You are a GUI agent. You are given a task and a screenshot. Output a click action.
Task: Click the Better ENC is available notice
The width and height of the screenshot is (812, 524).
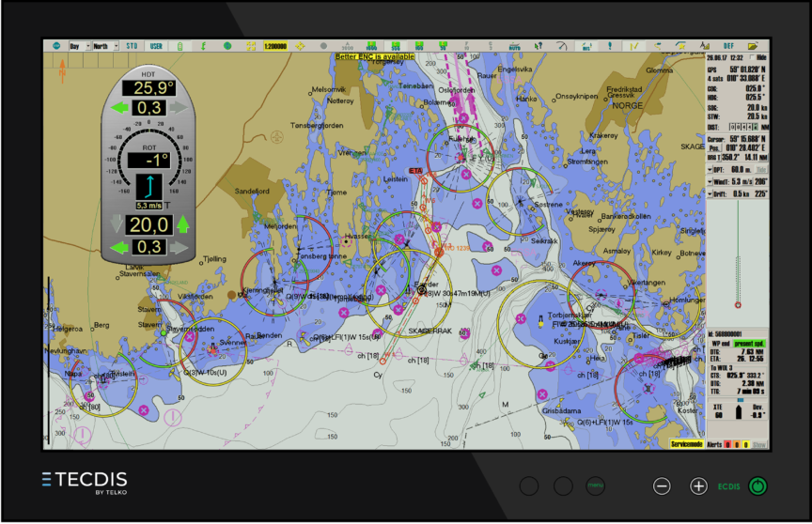tap(375, 56)
